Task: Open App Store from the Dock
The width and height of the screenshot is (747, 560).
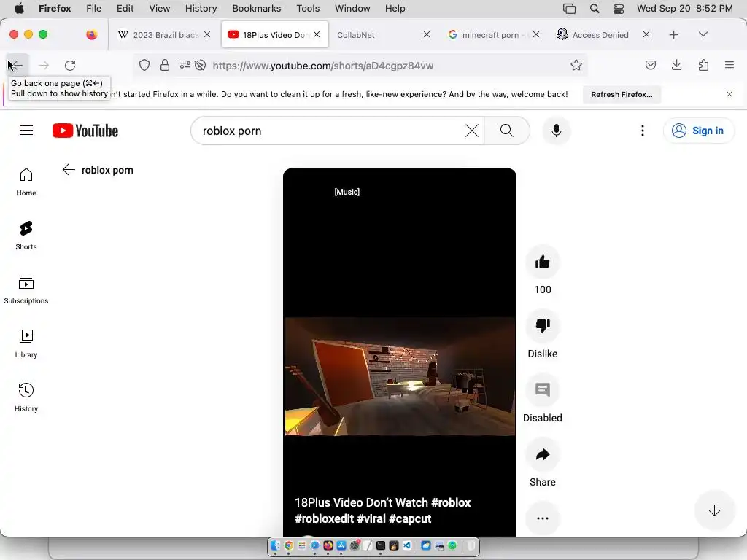Action: [x=341, y=545]
